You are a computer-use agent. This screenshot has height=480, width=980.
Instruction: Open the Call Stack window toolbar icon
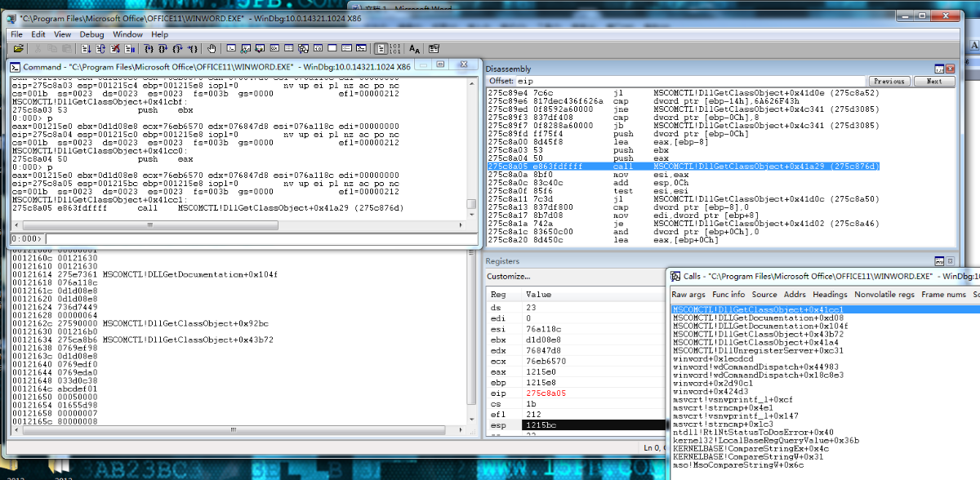point(303,49)
